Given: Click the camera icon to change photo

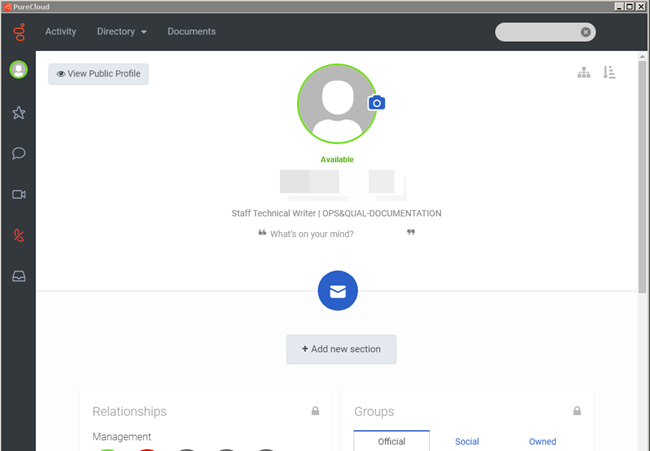Looking at the screenshot, I should [x=376, y=103].
